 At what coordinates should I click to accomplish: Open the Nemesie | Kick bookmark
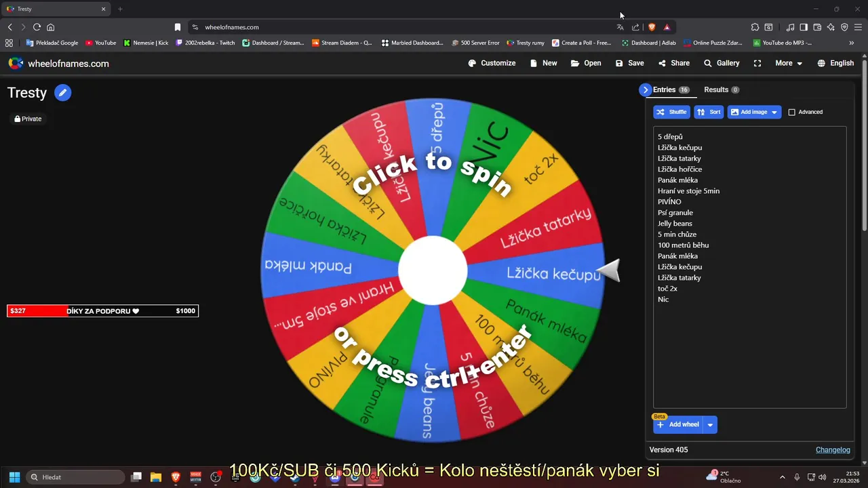click(146, 43)
